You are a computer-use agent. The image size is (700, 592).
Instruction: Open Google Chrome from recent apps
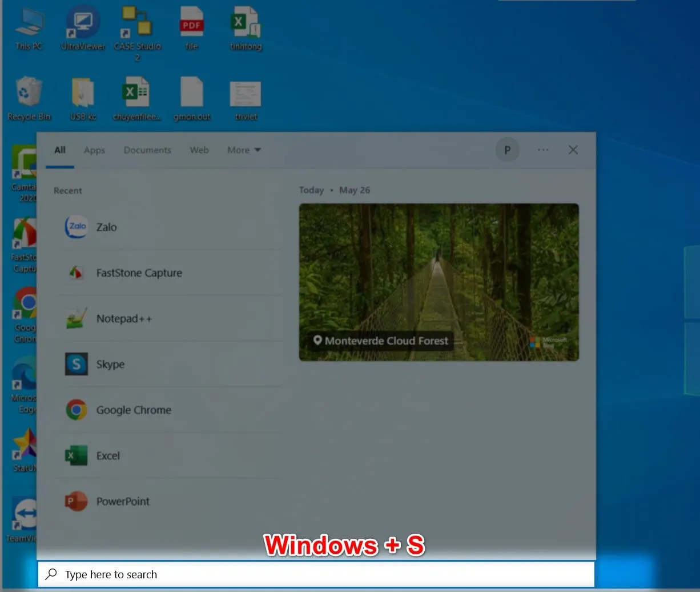(x=134, y=410)
